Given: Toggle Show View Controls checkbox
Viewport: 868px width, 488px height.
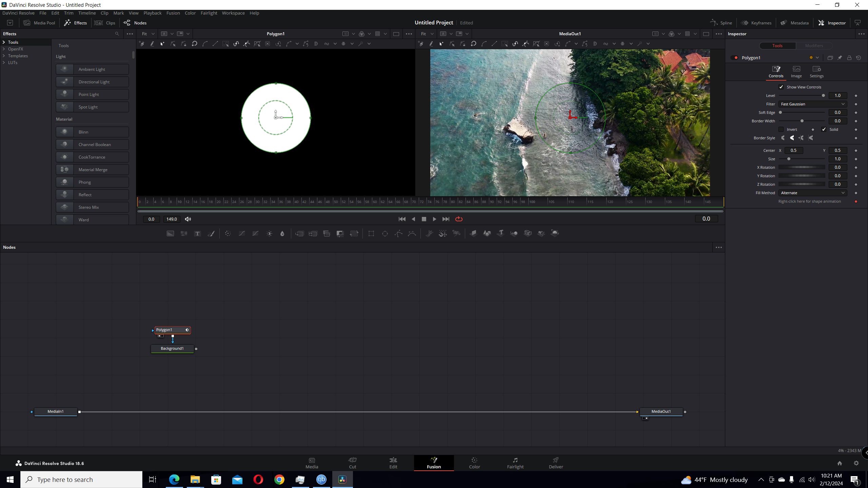Looking at the screenshot, I should (x=781, y=87).
